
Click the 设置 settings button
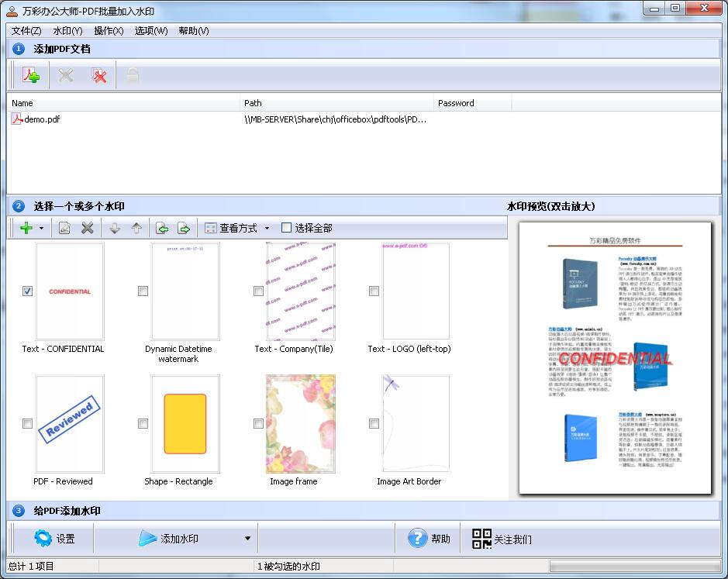[x=54, y=539]
